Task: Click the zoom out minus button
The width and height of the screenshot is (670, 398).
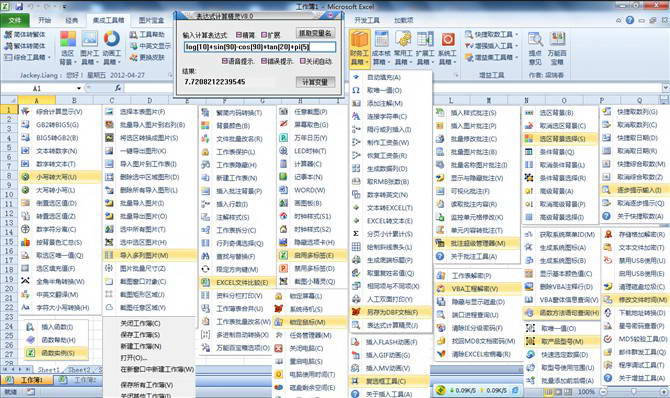Action: tap(603, 391)
